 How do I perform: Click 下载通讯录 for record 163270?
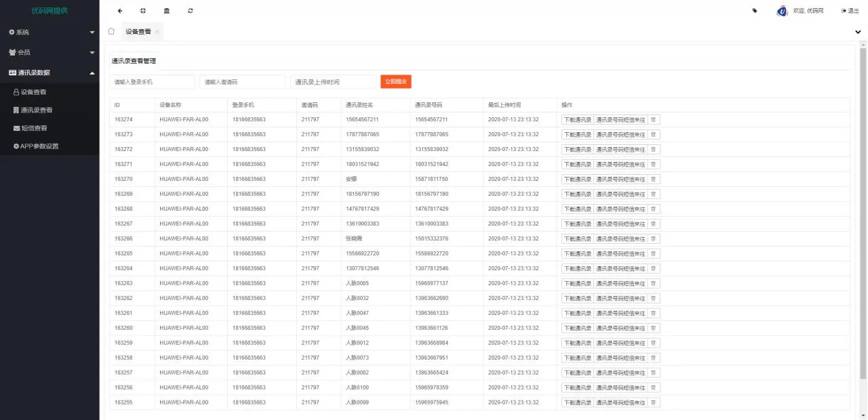[577, 180]
